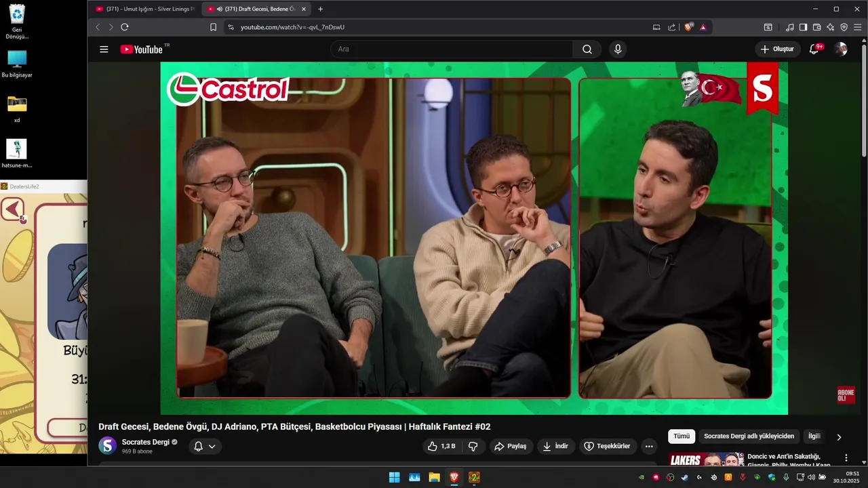
Task: Open Brave Wallet icon
Action: pos(817,27)
